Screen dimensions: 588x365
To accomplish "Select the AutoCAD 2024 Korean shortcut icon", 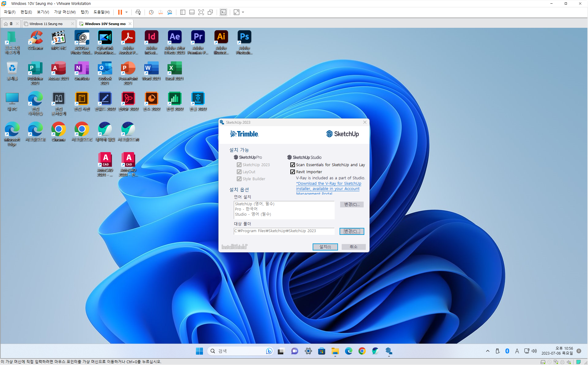I will click(x=128, y=160).
